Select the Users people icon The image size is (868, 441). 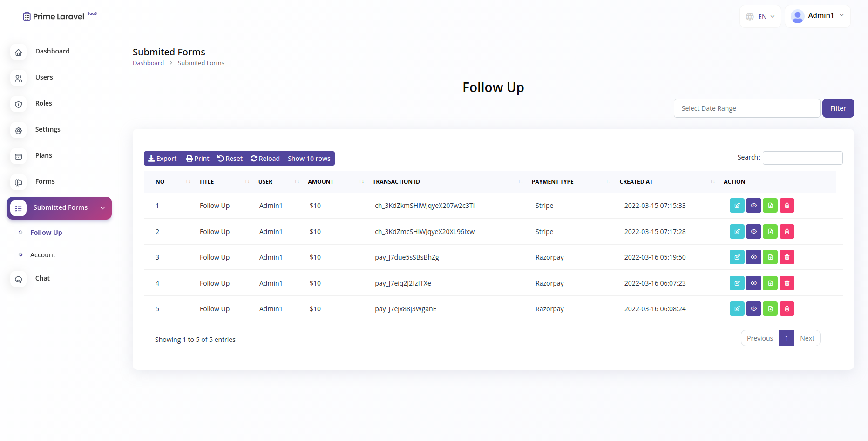[x=18, y=78]
